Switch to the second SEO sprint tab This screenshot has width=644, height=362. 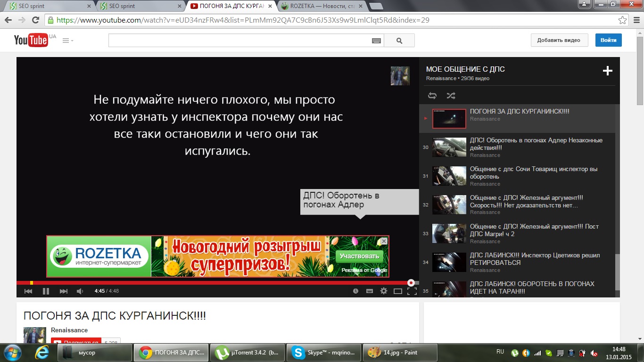(x=140, y=6)
